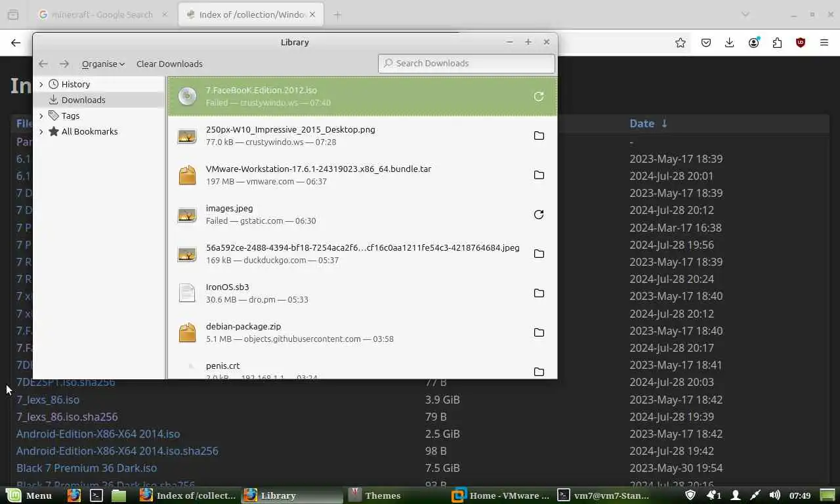Image resolution: width=840 pixels, height=504 pixels.
Task: Select the 7.FaceBooK.Edition.2012.iso download entry
Action: point(362,96)
